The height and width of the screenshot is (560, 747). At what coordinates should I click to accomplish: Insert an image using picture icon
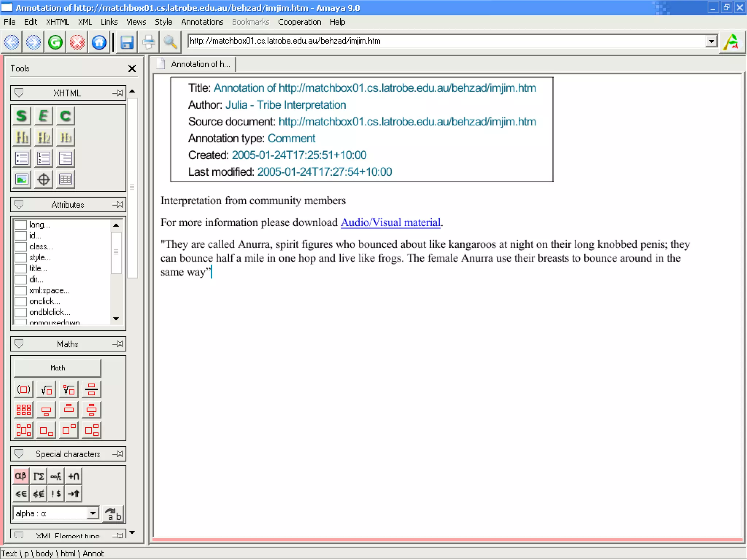[x=22, y=179]
